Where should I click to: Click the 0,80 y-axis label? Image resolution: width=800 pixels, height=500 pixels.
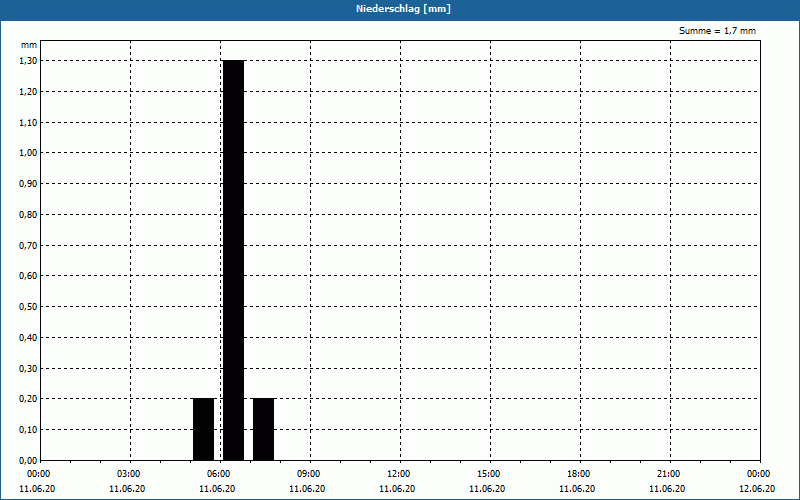28,215
